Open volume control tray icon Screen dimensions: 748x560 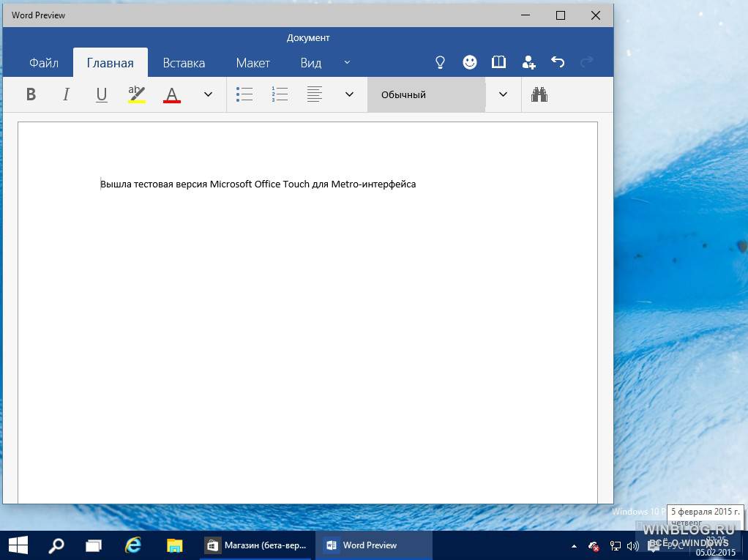tap(633, 546)
